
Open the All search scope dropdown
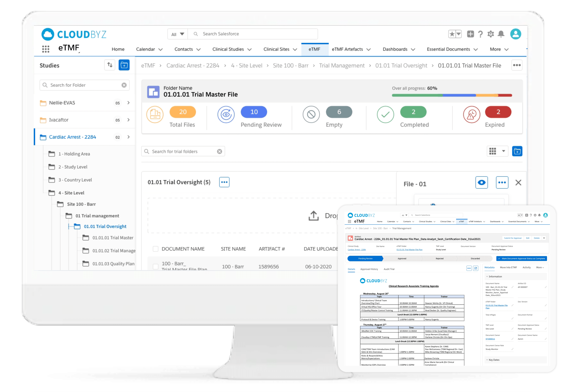(x=178, y=34)
